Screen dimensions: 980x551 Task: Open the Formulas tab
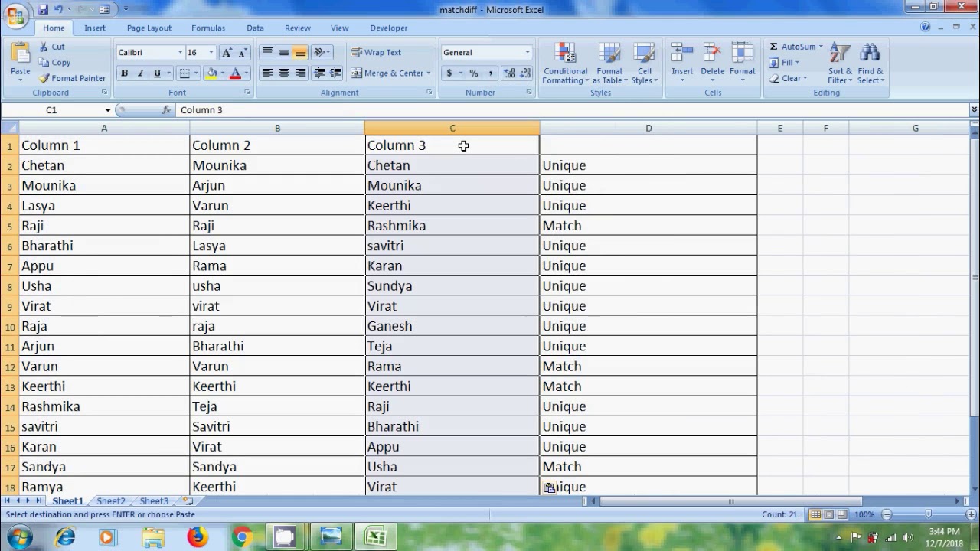(x=208, y=28)
